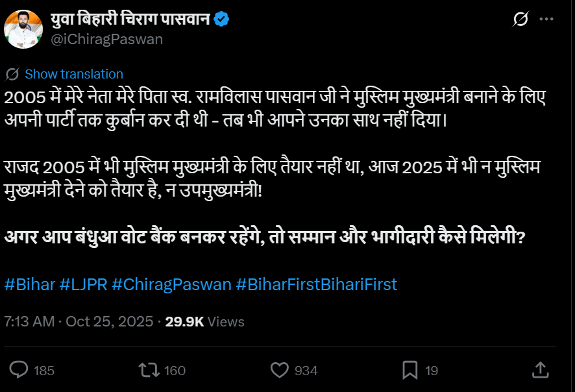Viewport: 575px width, 392px height.
Task: Click the @iChiragPaswan handle
Action: 106,39
